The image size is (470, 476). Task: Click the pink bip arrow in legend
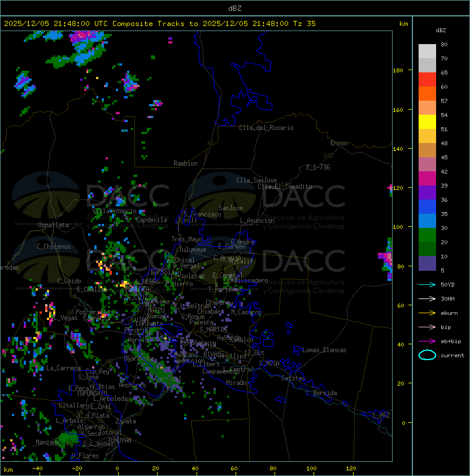click(427, 327)
